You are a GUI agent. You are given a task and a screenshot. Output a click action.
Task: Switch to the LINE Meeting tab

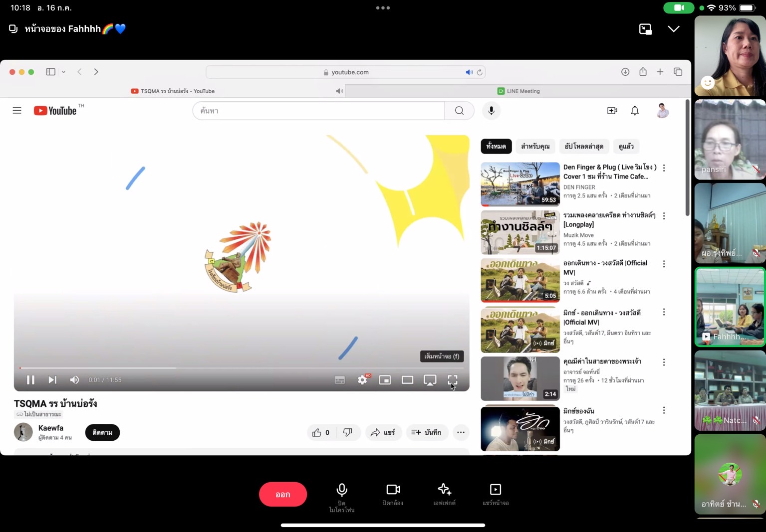[518, 91]
